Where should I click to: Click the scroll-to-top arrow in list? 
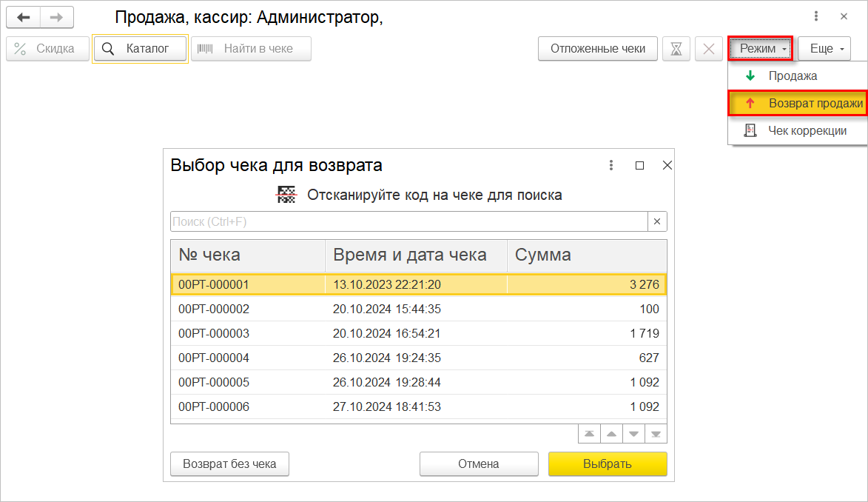tap(588, 433)
